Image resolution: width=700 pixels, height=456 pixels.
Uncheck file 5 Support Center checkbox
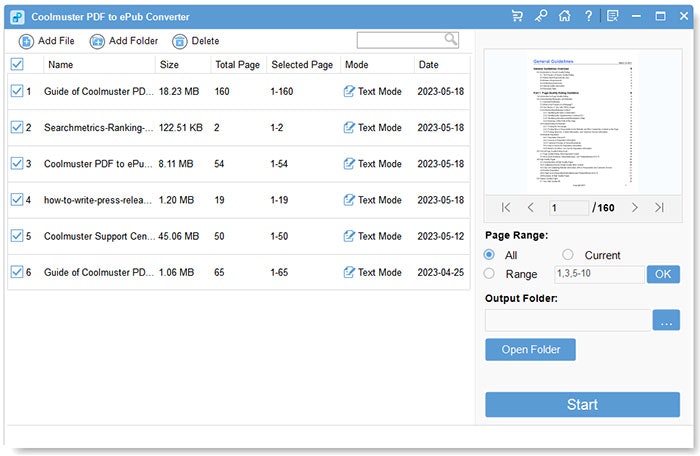pyautogui.click(x=17, y=235)
